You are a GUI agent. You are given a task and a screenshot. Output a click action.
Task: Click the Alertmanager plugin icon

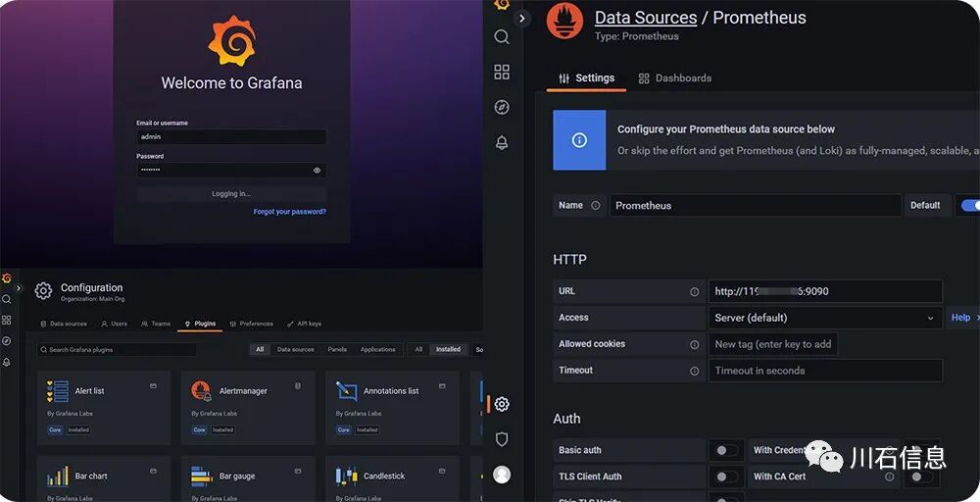(x=201, y=391)
